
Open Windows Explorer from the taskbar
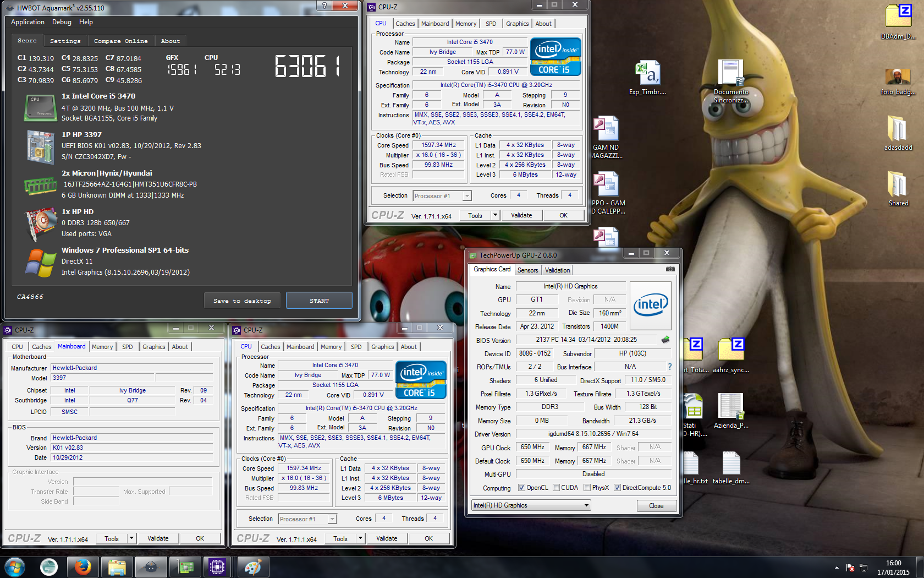[117, 567]
